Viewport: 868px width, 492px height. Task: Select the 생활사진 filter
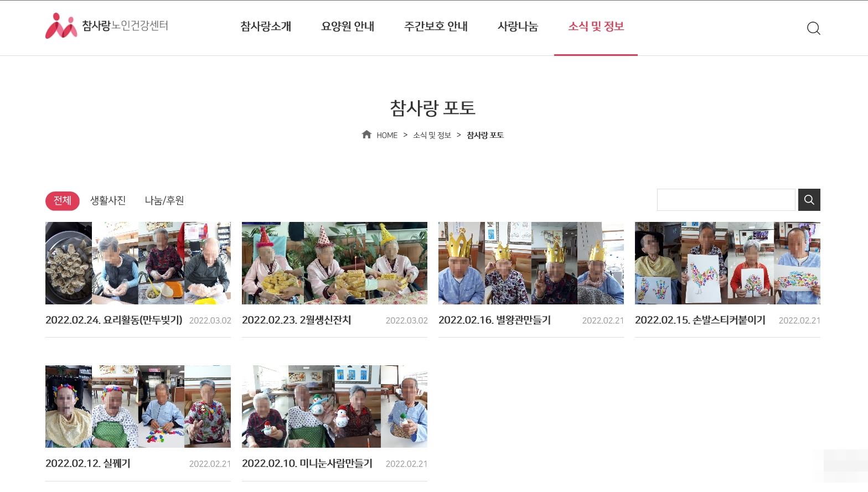(108, 200)
